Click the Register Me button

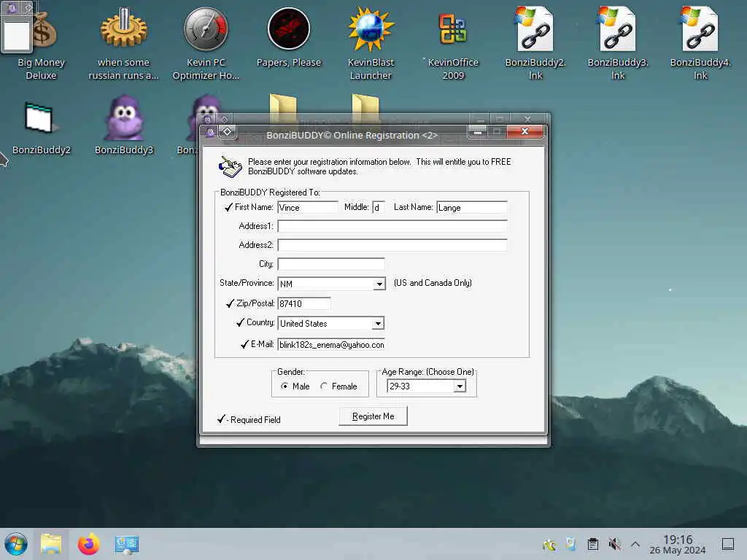tap(373, 416)
